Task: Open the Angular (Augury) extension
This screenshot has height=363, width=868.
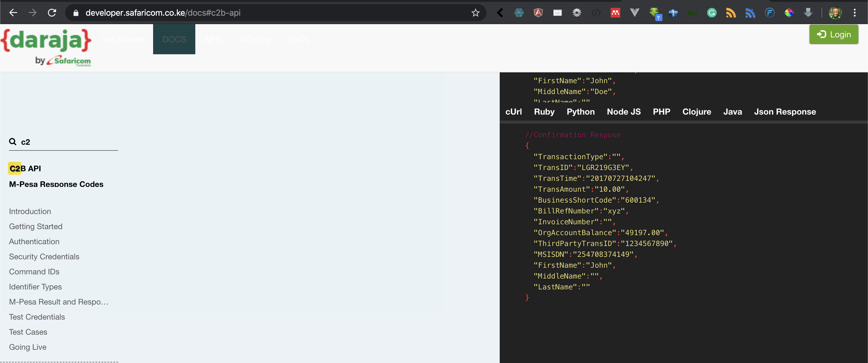Action: 538,13
